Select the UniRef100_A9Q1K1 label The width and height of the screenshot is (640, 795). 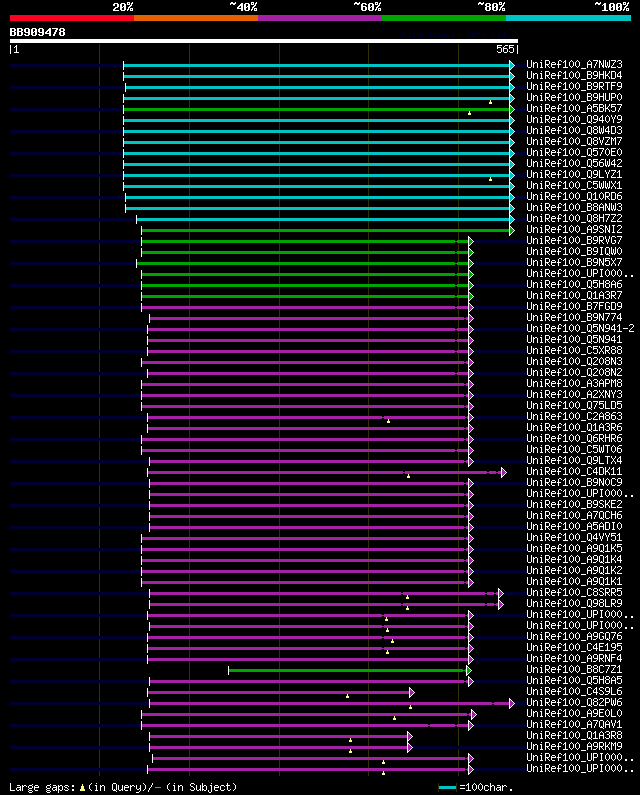point(574,582)
